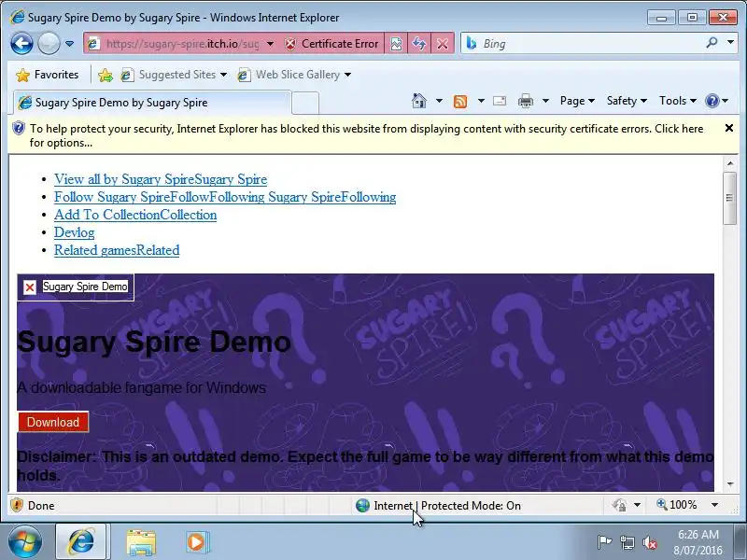Click the Print icon
The width and height of the screenshot is (747, 560).
[x=526, y=101]
